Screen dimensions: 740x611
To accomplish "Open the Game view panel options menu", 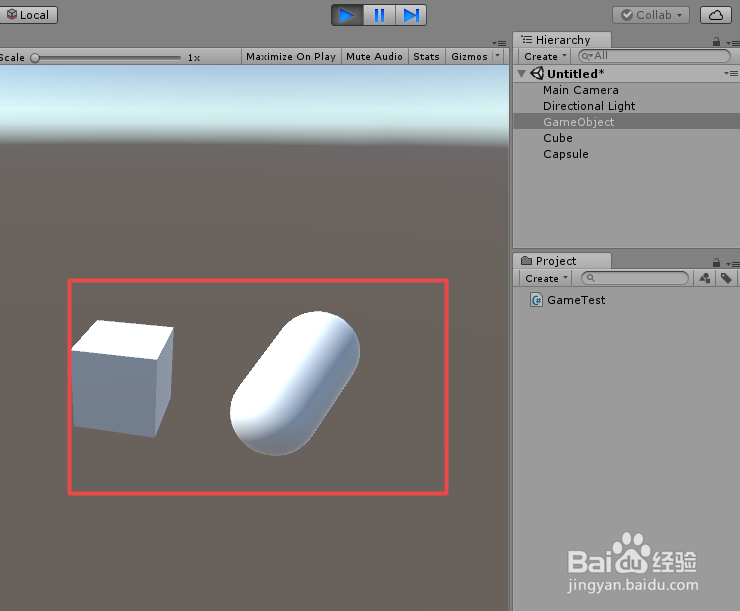I will point(499,43).
